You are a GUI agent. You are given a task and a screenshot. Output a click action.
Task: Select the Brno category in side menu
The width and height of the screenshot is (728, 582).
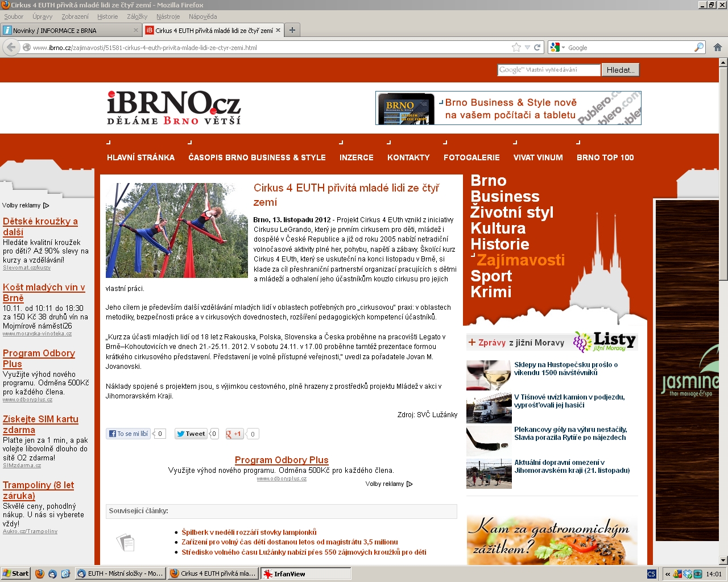(489, 181)
